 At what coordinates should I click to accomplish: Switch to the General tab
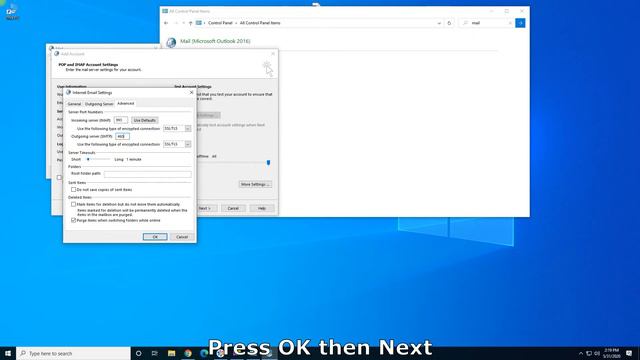(74, 104)
